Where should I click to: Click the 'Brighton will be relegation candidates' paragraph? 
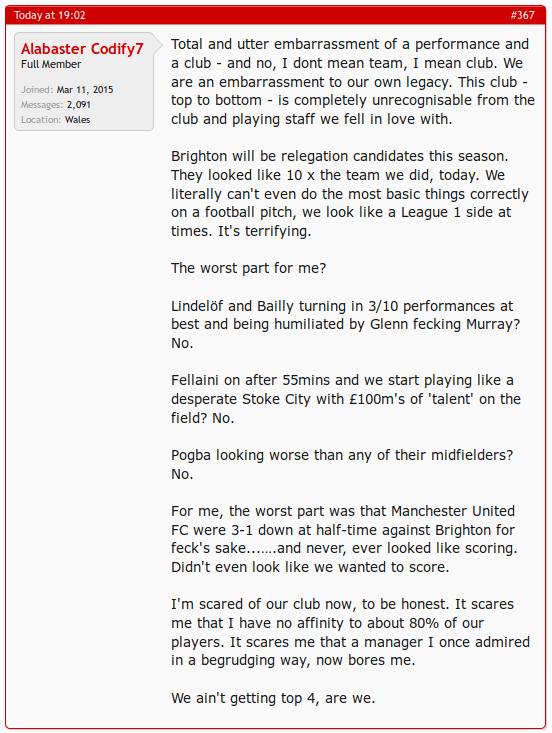350,194
